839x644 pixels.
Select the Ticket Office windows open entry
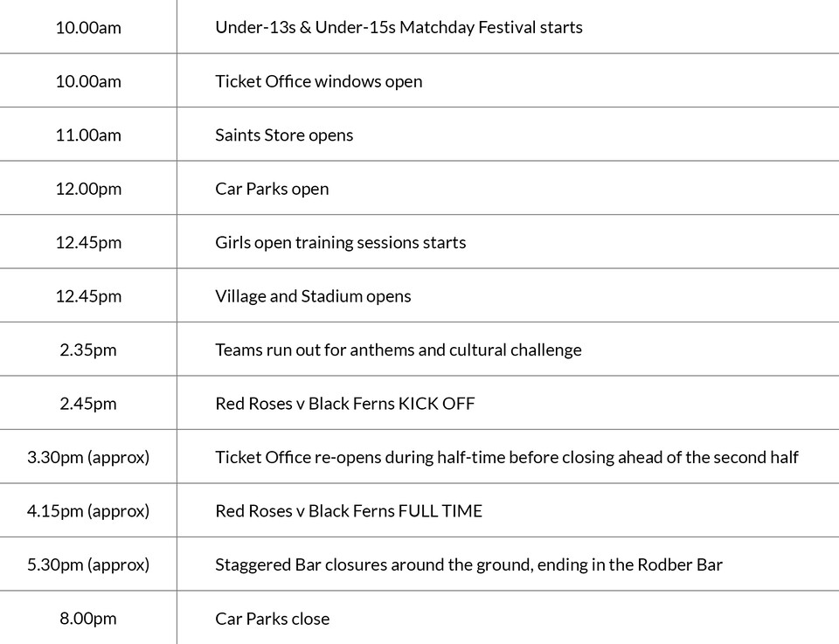point(318,81)
